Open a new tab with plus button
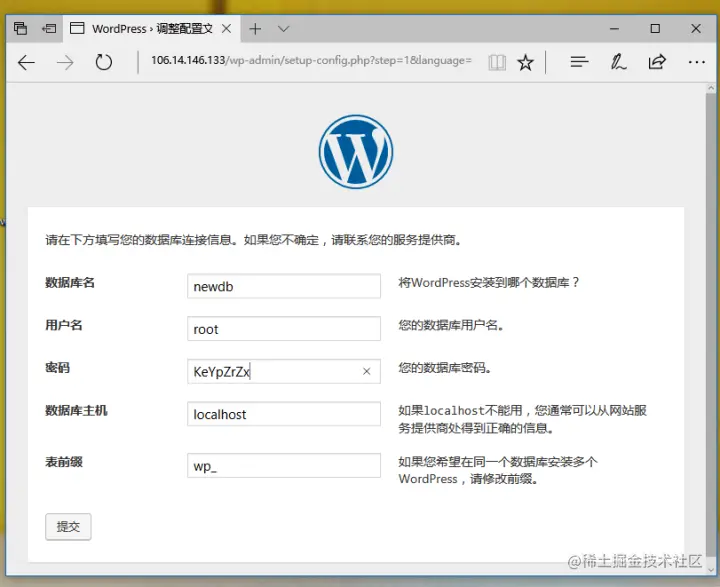Image resolution: width=720 pixels, height=587 pixels. click(255, 28)
